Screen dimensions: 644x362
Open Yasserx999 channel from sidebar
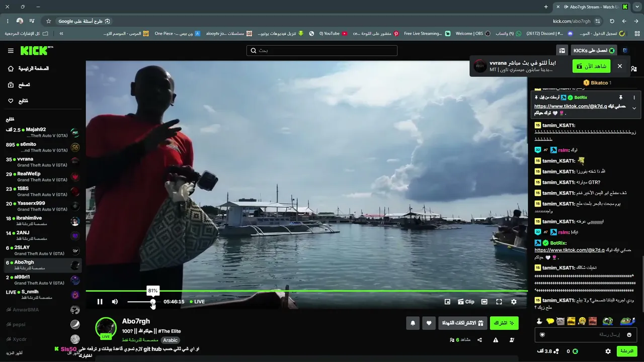coord(43,206)
